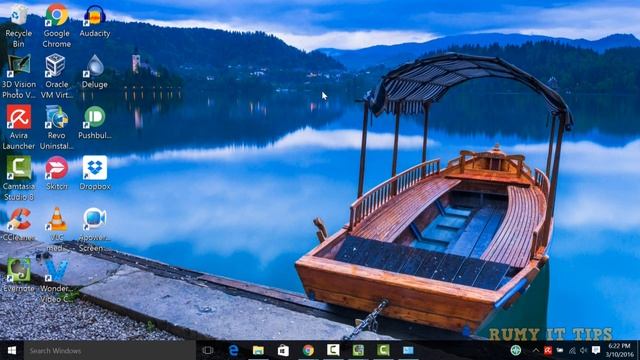Launch Microsoft Edge from the taskbar

pyautogui.click(x=233, y=351)
